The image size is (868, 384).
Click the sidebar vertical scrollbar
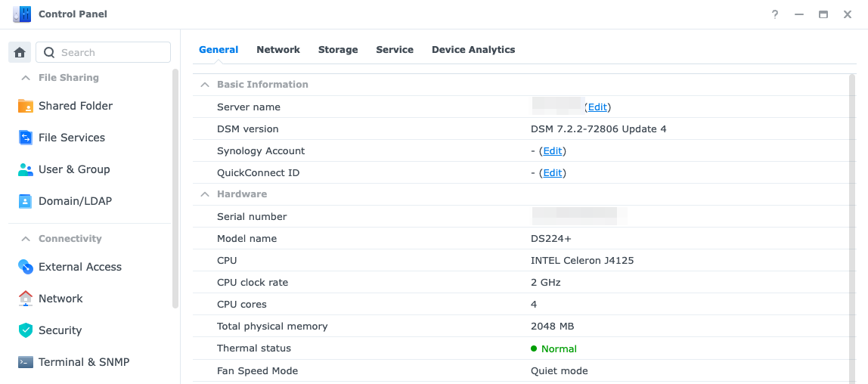tap(175, 188)
